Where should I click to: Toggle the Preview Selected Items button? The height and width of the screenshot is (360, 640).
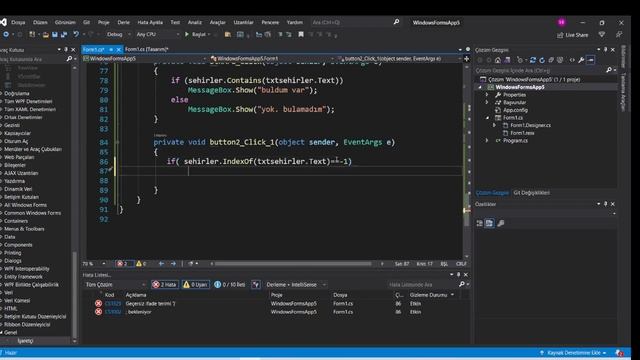click(x=591, y=60)
